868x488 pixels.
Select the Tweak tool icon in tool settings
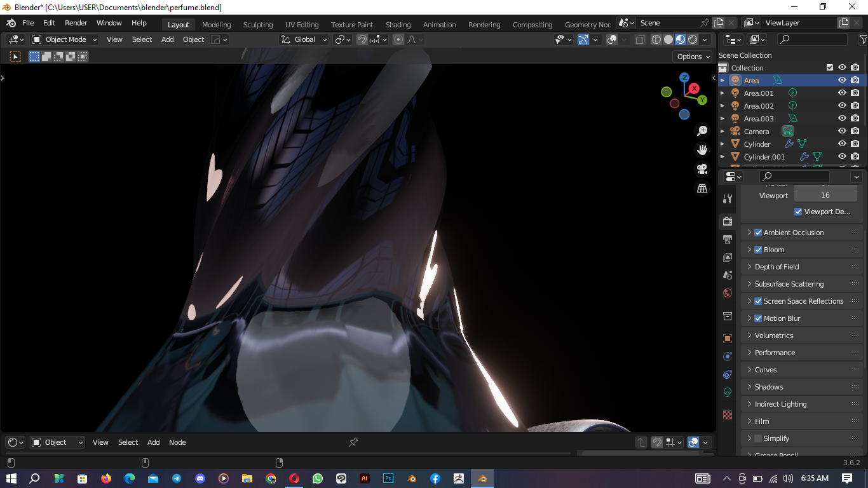(x=15, y=57)
